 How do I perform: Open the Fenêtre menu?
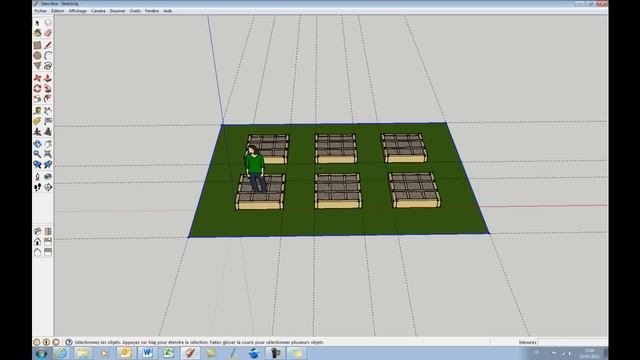[152, 11]
